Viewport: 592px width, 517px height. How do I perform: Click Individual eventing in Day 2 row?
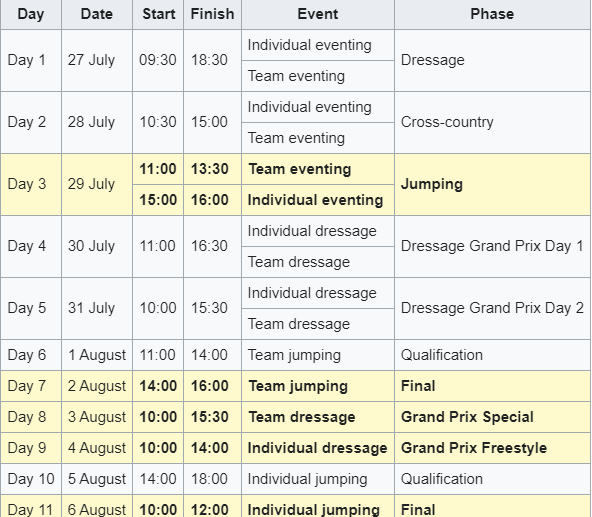(318, 107)
